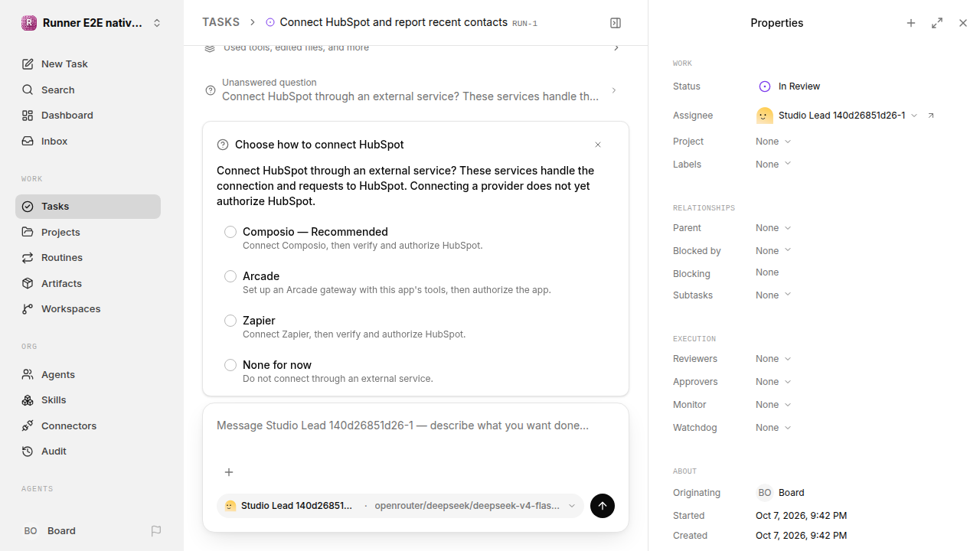The image size is (980, 551).
Task: Create a New Task from the sidebar
Action: click(88, 64)
